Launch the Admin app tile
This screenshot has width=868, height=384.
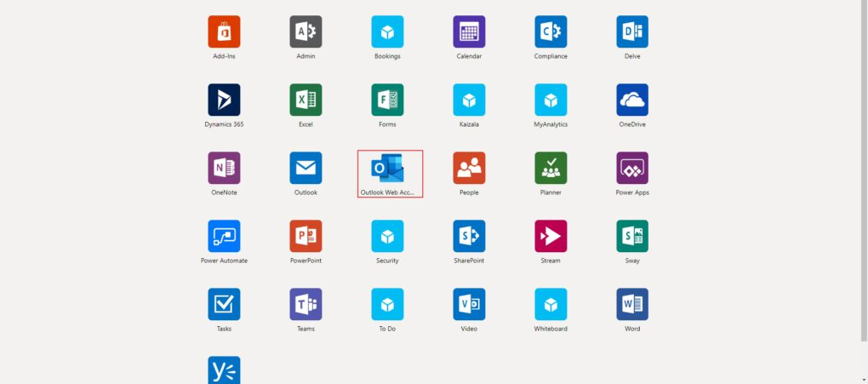306,32
